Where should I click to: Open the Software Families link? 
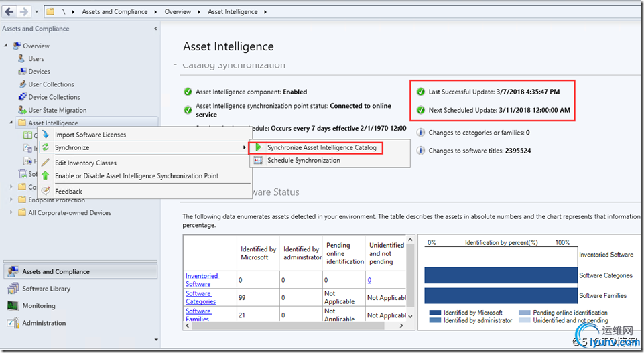pyautogui.click(x=198, y=314)
